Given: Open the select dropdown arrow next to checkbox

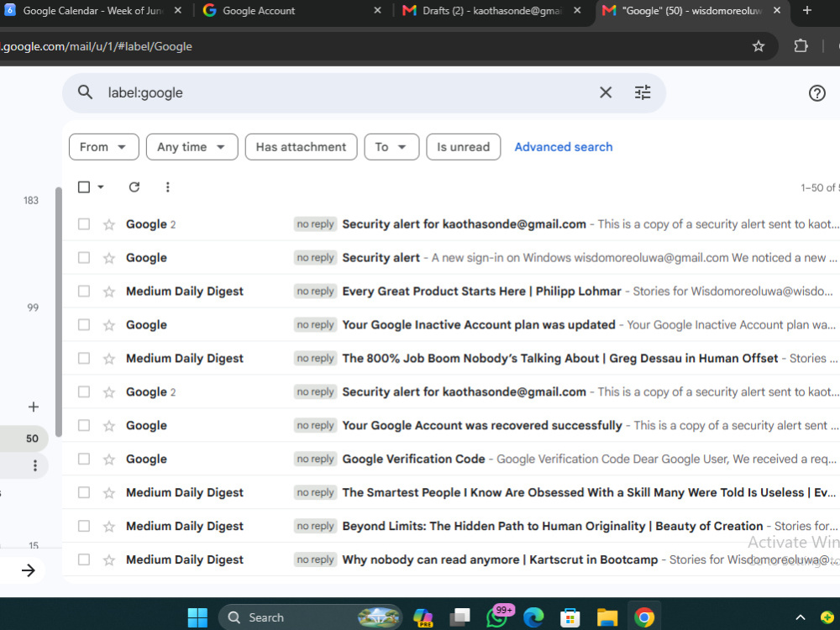Looking at the screenshot, I should point(101,187).
